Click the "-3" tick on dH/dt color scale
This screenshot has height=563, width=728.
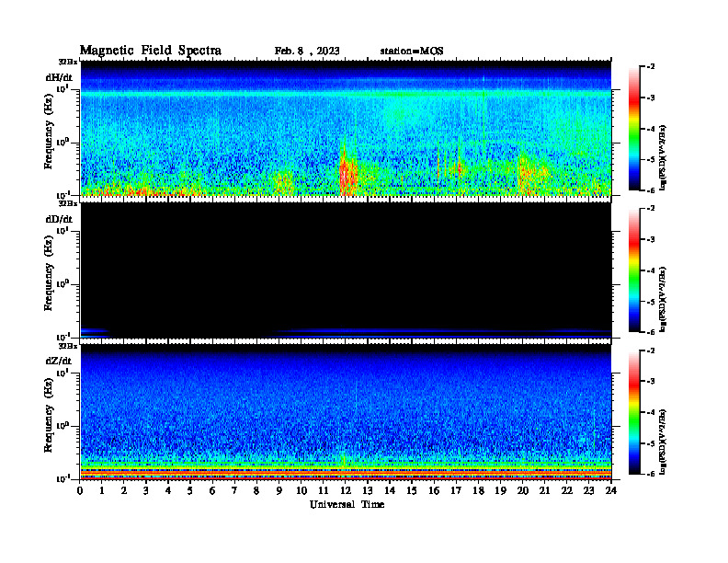[651, 98]
